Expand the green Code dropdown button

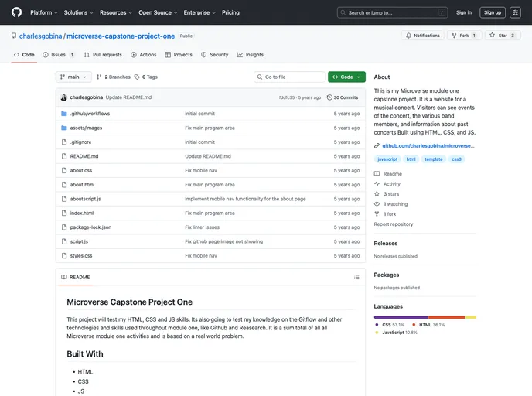[346, 77]
